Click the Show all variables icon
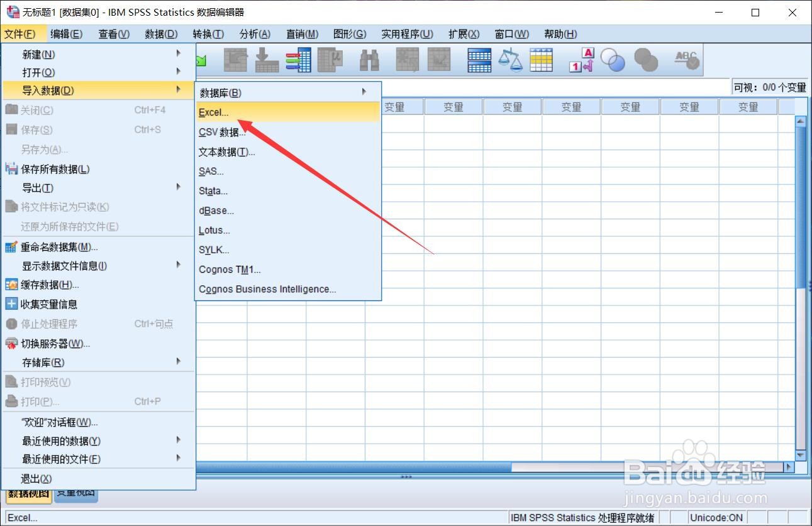The image size is (812, 526). click(x=645, y=60)
